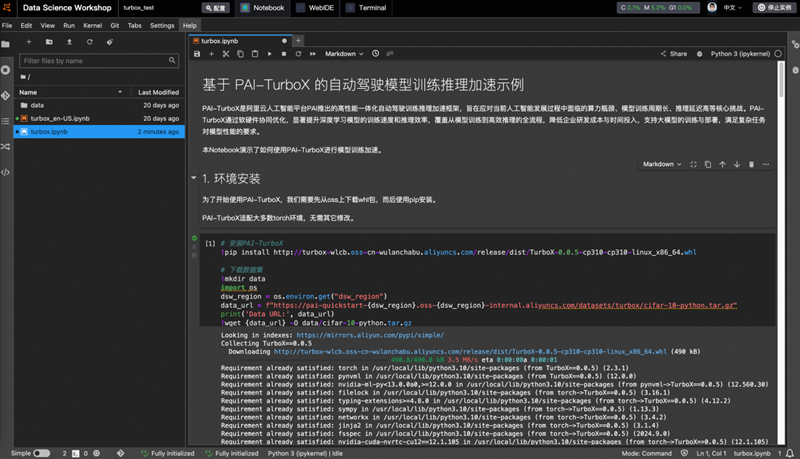Click the upload files icon
Viewport: 800px width, 459px height.
point(69,42)
